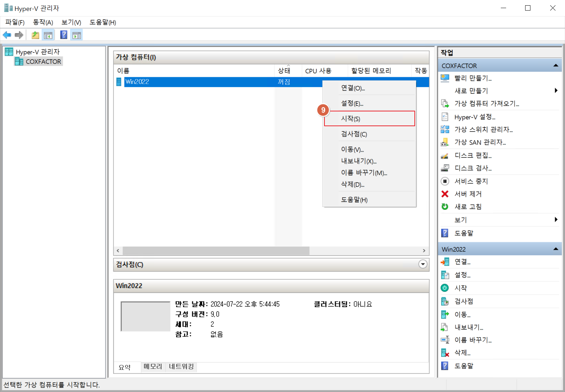Choose 시작(S) in context menu

(x=369, y=118)
